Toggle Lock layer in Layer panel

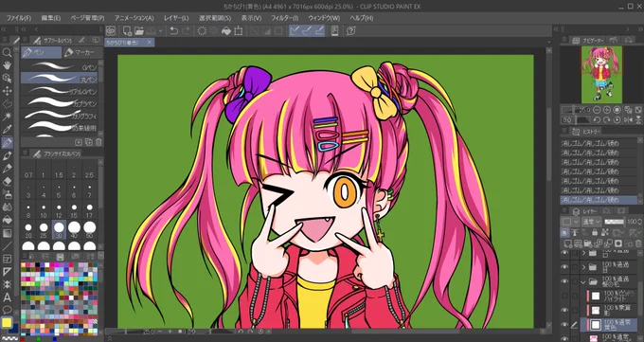pos(596,233)
